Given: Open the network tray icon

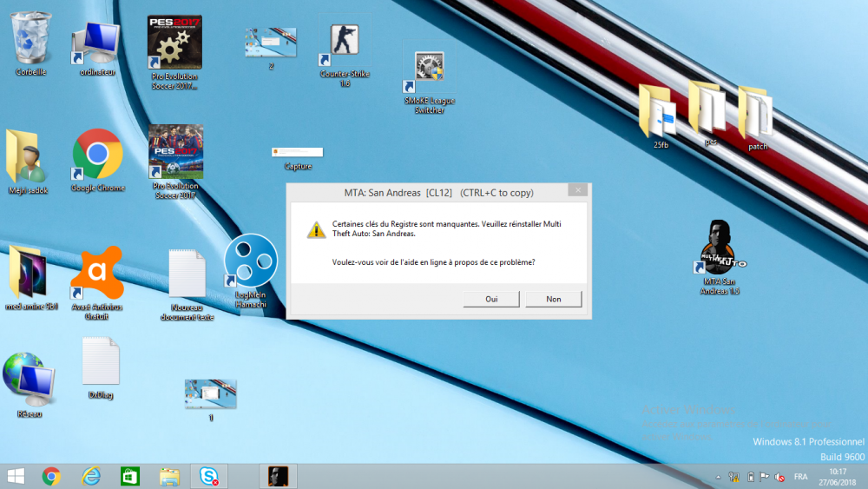Looking at the screenshot, I should (x=734, y=477).
